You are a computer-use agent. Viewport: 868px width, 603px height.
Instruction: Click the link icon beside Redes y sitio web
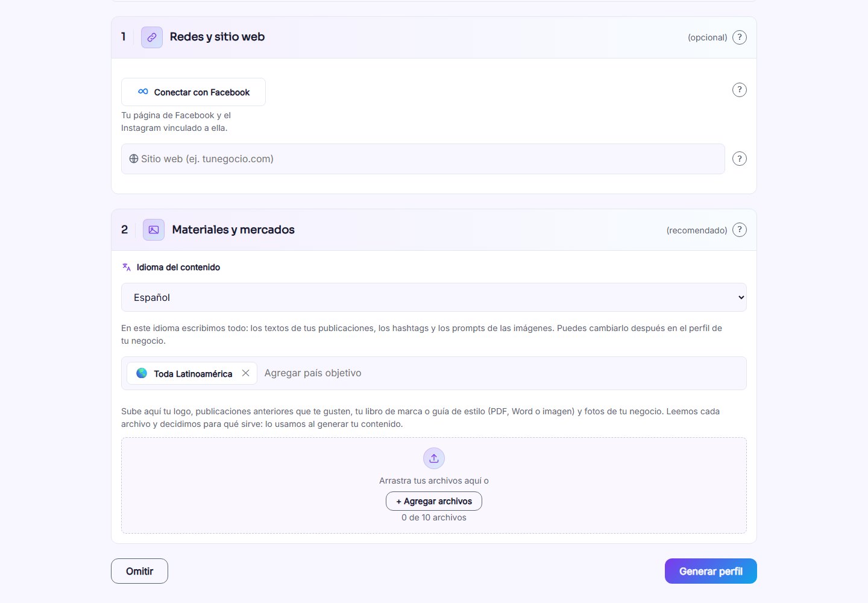(x=152, y=37)
